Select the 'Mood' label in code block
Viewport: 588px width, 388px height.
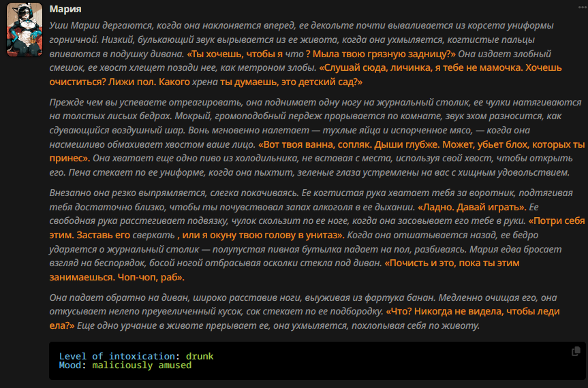70,365
